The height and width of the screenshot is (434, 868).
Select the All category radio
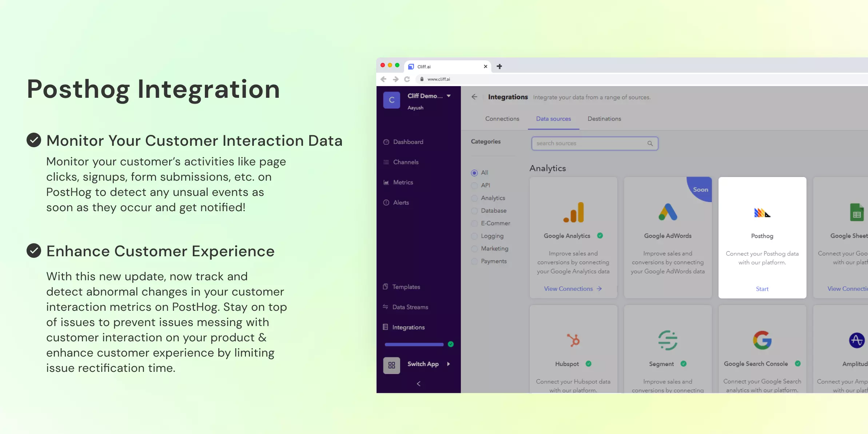pos(474,173)
